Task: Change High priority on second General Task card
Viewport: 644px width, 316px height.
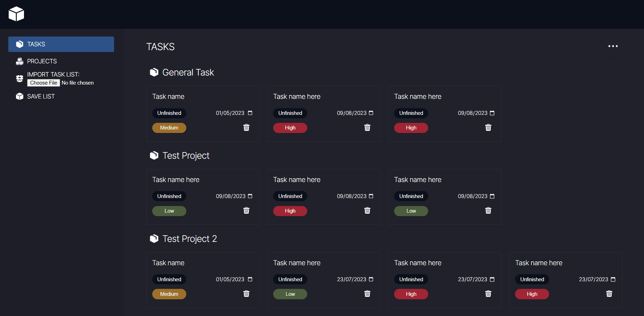Action: [x=290, y=128]
